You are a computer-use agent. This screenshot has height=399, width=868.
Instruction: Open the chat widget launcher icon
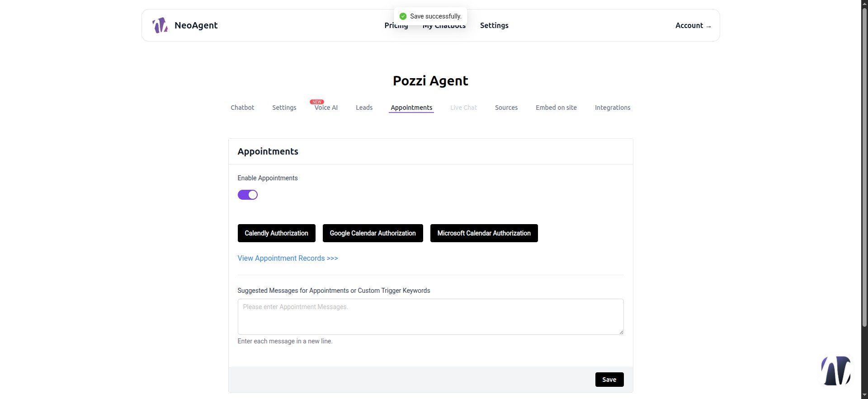click(x=835, y=371)
